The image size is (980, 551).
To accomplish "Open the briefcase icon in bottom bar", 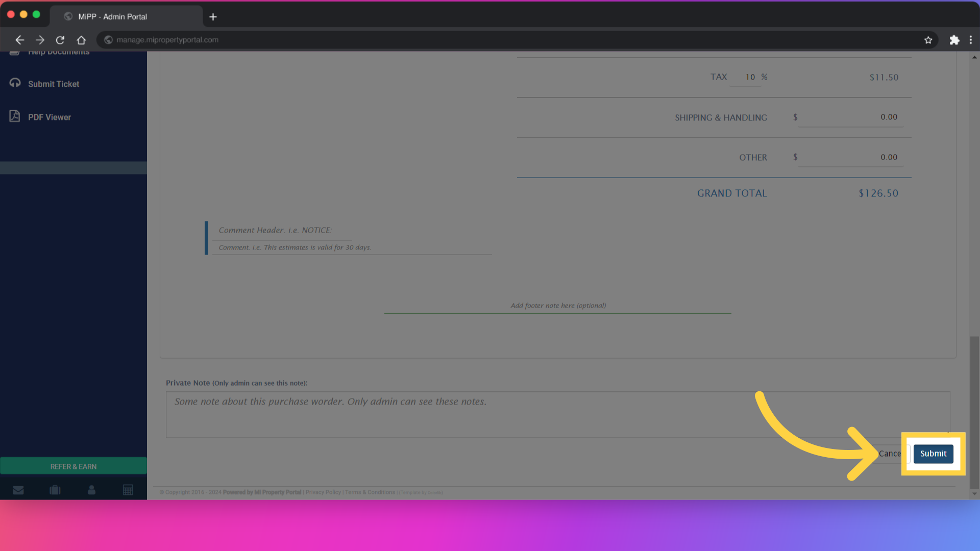I will tap(55, 490).
